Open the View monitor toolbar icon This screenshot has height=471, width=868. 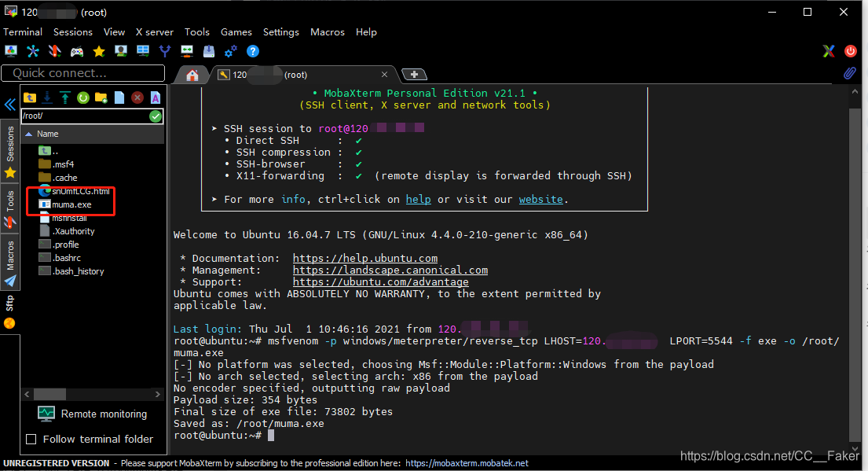point(121,52)
